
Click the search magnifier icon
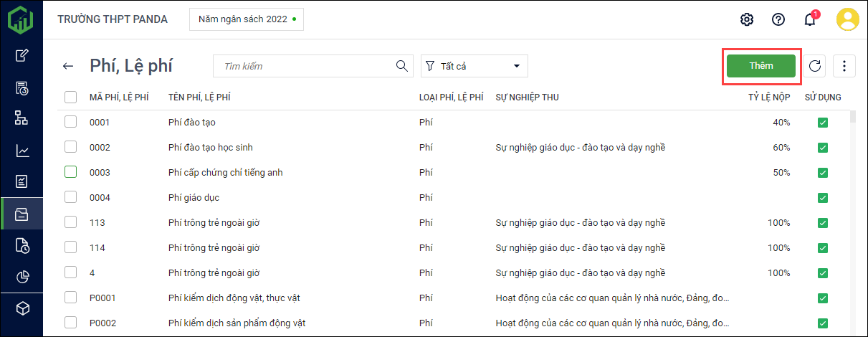402,66
